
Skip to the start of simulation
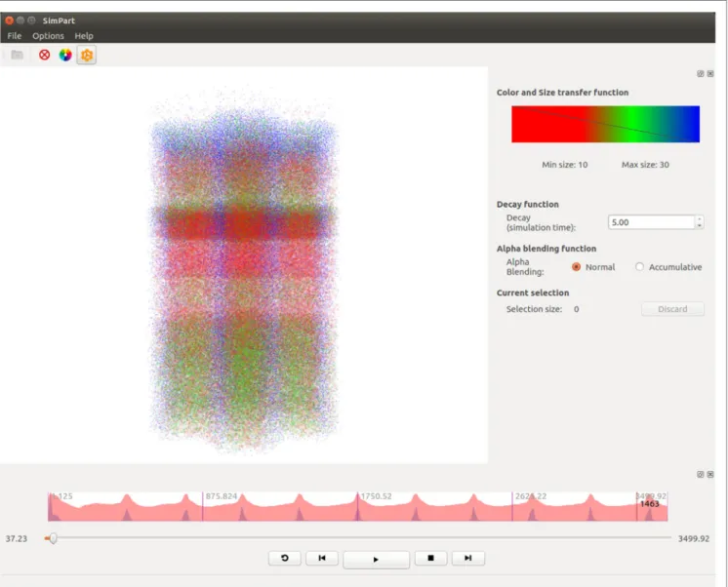pyautogui.click(x=322, y=558)
